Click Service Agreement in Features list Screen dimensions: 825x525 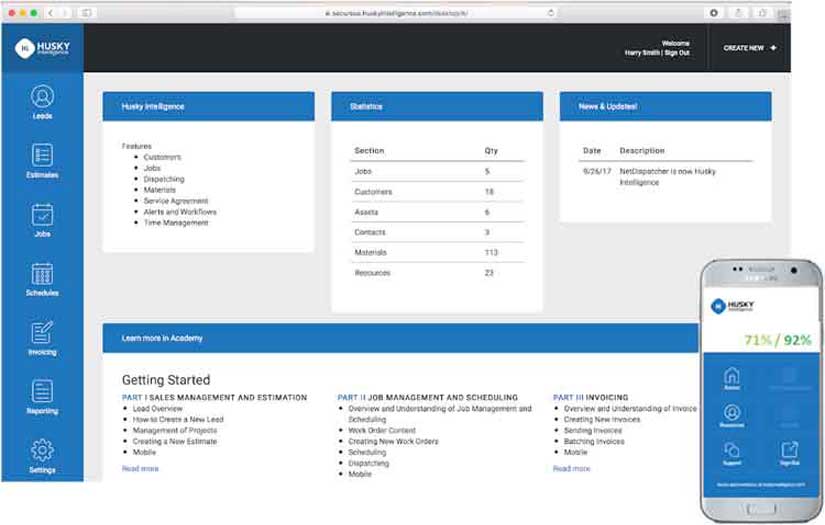176,201
